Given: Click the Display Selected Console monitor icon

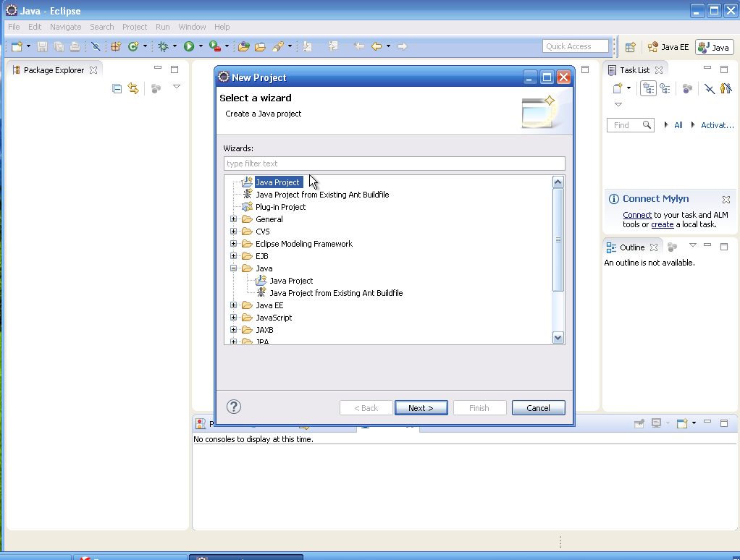Looking at the screenshot, I should (x=656, y=423).
